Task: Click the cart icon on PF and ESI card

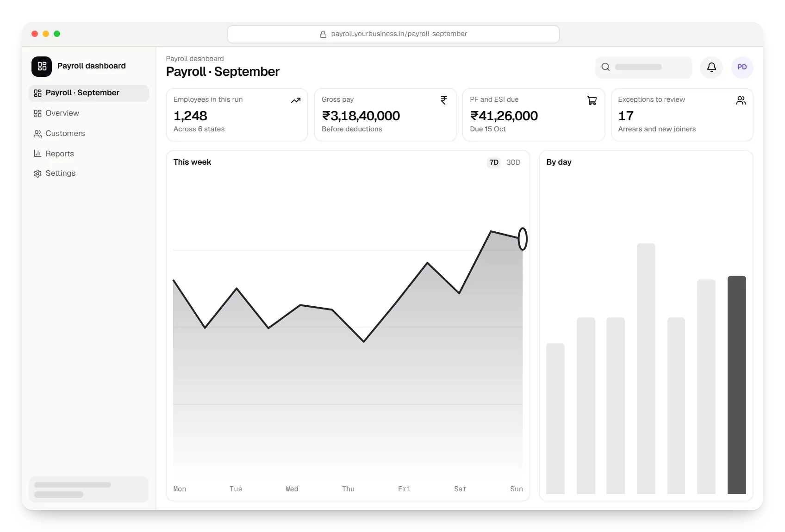Action: [592, 100]
